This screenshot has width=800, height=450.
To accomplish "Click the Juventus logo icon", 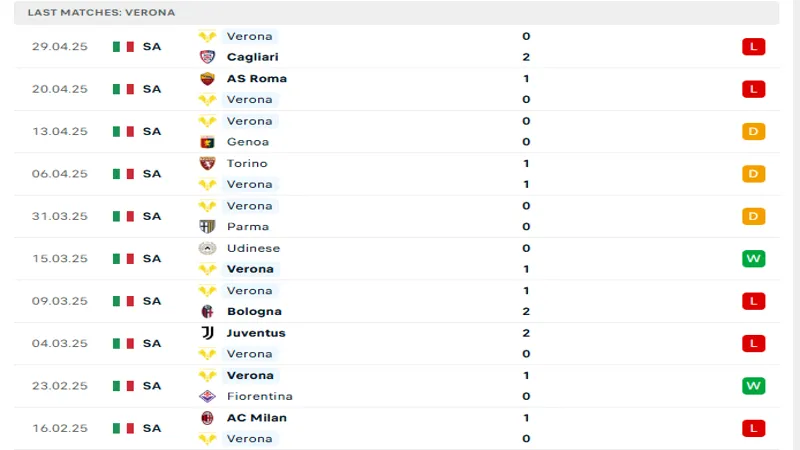I will 208,333.
